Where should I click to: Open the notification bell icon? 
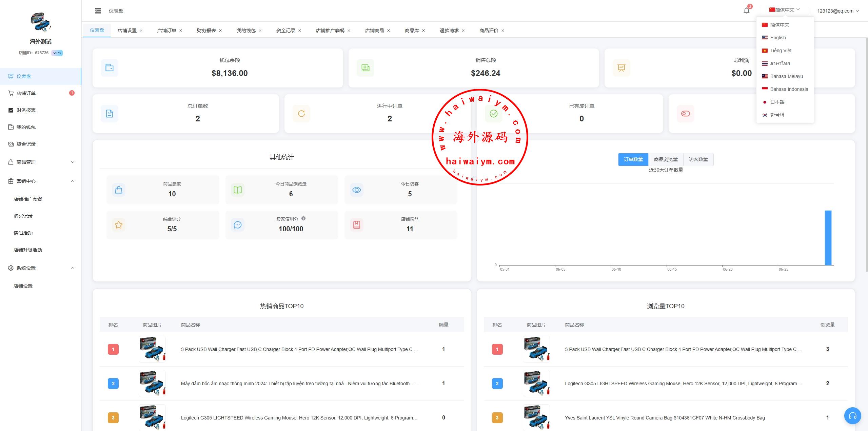(746, 11)
